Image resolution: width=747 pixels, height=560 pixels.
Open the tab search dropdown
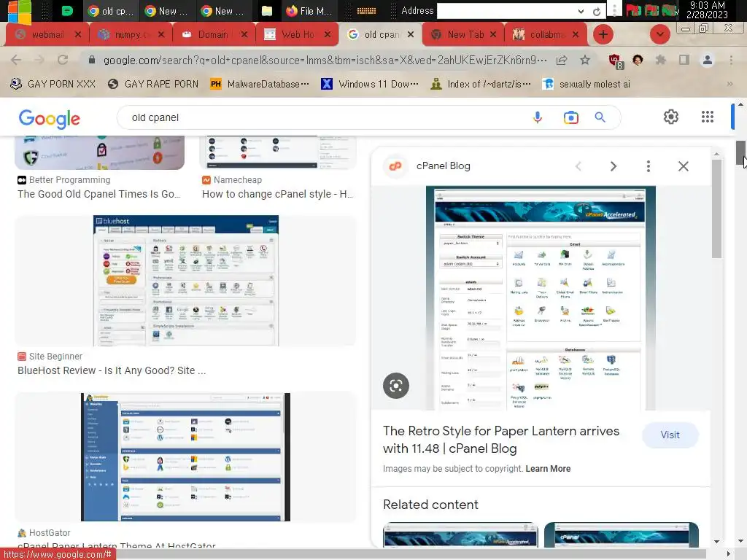click(659, 34)
